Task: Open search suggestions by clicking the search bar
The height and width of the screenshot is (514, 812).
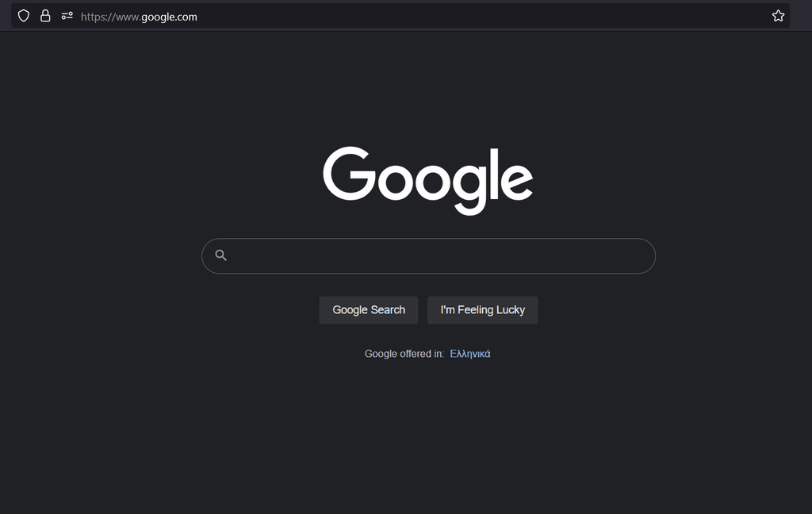Action: 428,255
